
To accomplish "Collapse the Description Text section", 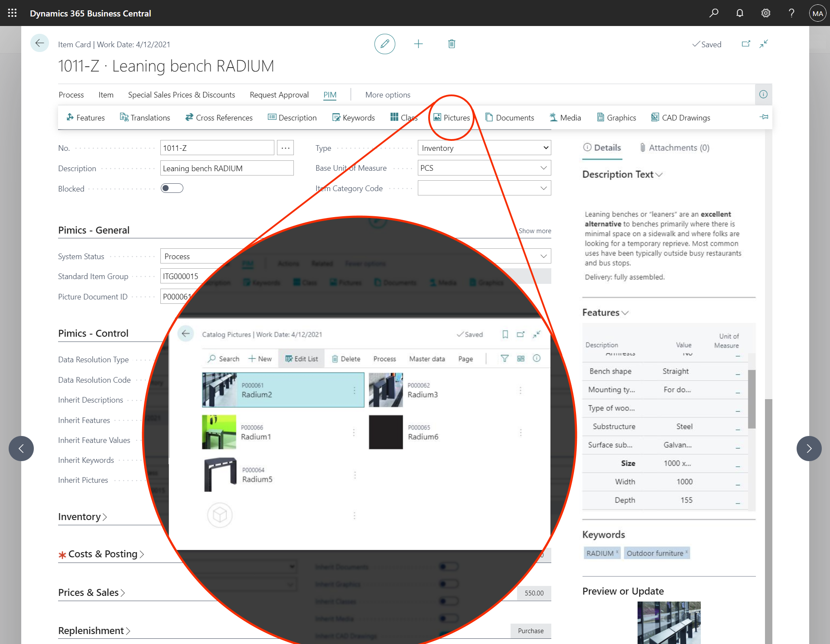I will click(659, 174).
